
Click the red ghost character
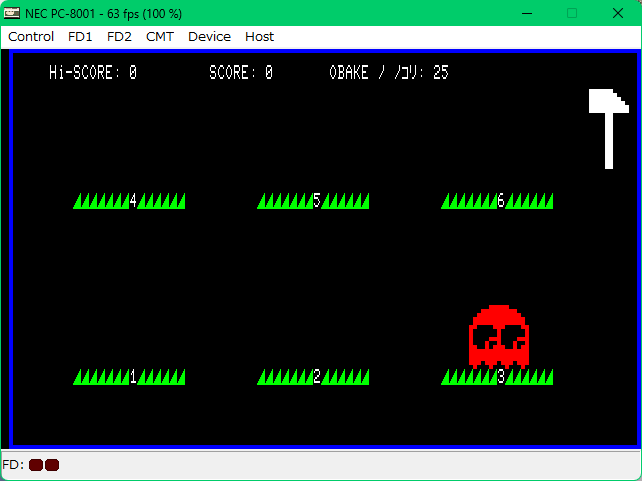499,336
